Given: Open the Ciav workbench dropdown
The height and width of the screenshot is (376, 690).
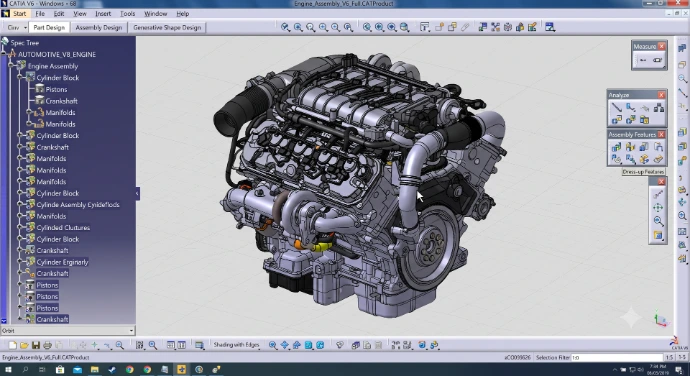Looking at the screenshot, I should [25, 28].
